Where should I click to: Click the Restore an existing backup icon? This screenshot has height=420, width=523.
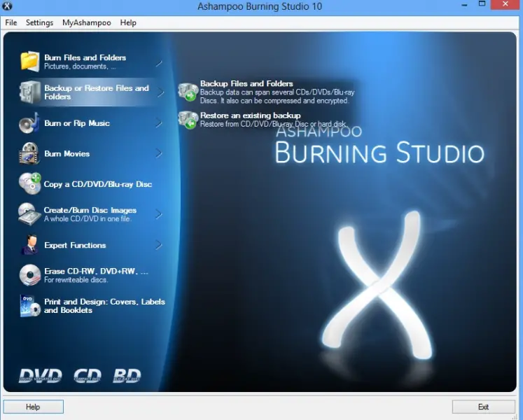click(188, 120)
